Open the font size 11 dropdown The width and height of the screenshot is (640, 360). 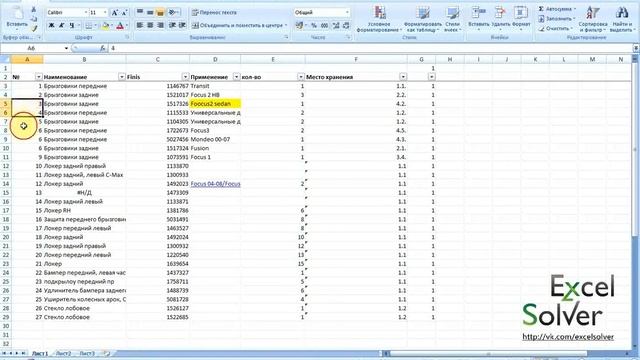(105, 13)
